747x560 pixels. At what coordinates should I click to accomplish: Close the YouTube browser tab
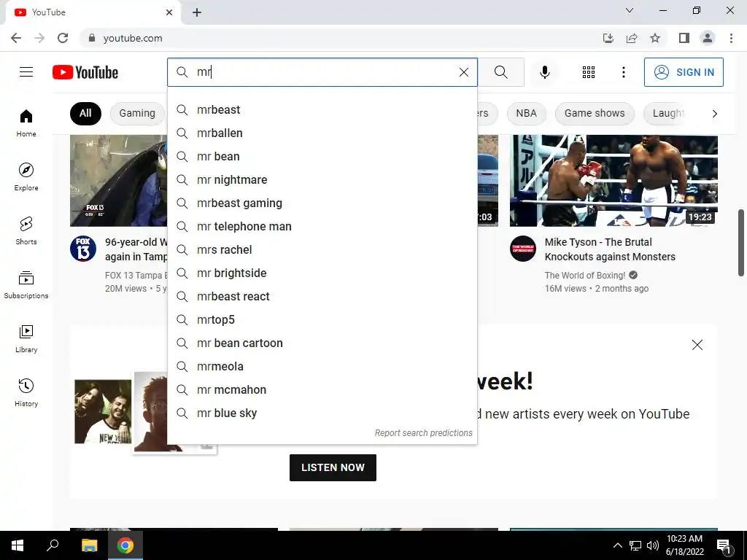click(x=169, y=12)
